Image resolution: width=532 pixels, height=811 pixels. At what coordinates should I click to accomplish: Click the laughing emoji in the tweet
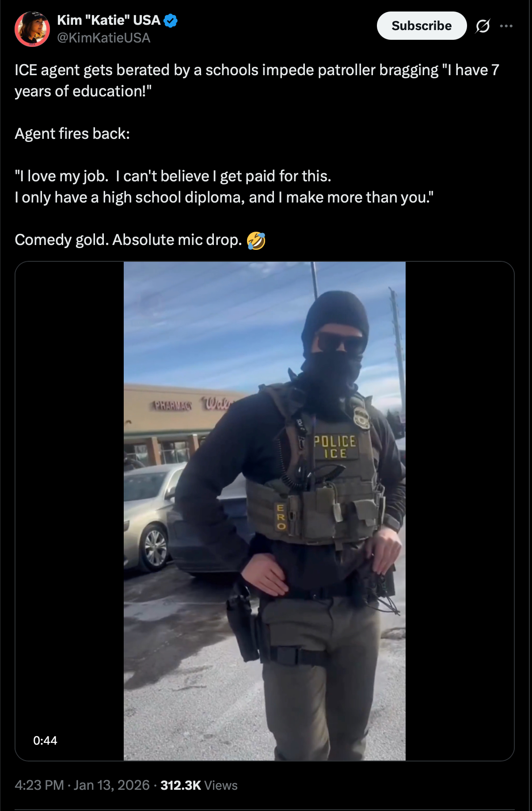pyautogui.click(x=256, y=241)
